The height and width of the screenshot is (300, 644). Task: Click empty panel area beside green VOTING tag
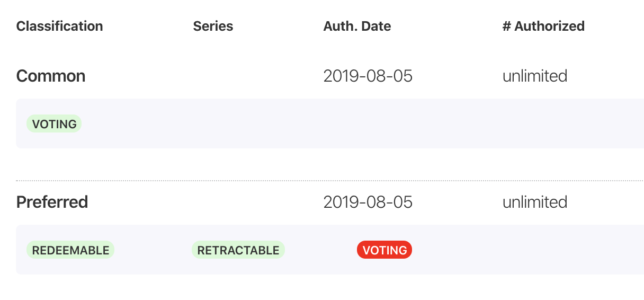[360, 123]
